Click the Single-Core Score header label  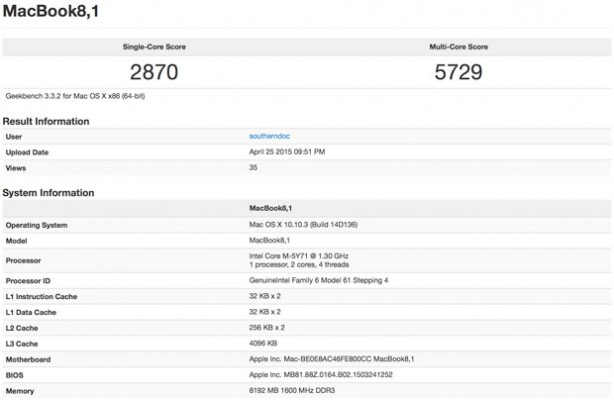[x=154, y=47]
